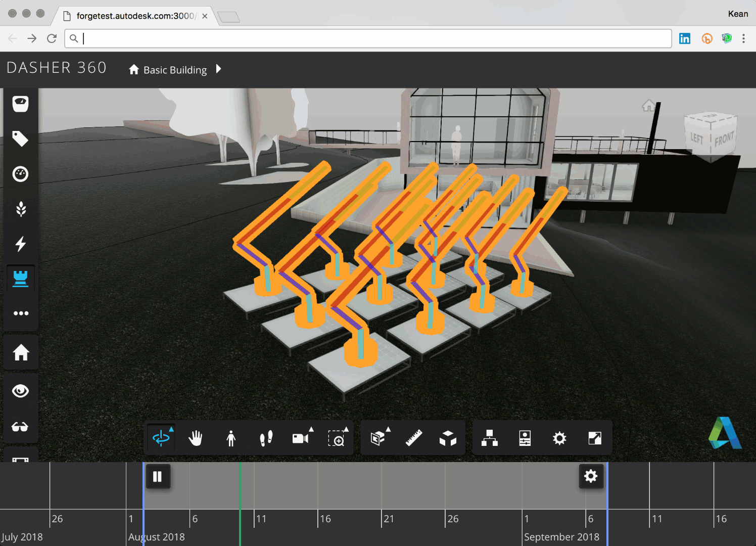Viewport: 756px width, 546px height.
Task: Activate the Pan hand tool
Action: (196, 438)
